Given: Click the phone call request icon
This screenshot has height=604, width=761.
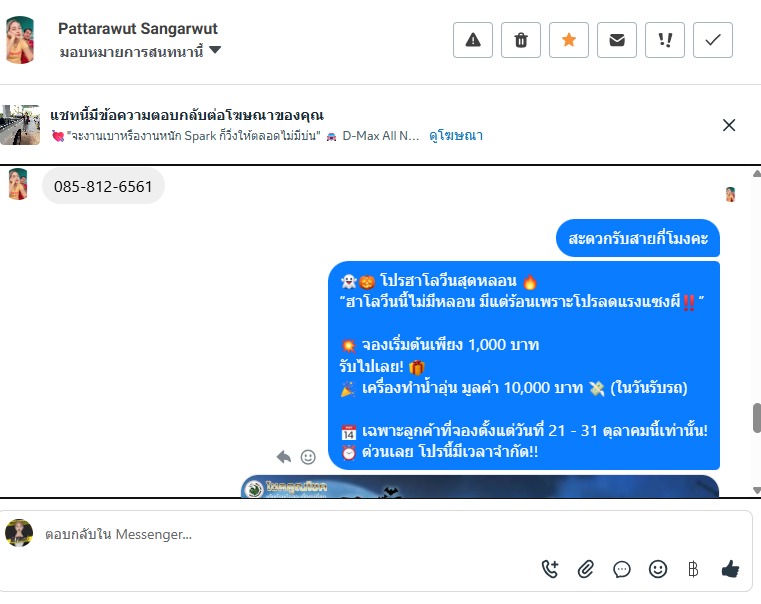Looking at the screenshot, I should [550, 569].
